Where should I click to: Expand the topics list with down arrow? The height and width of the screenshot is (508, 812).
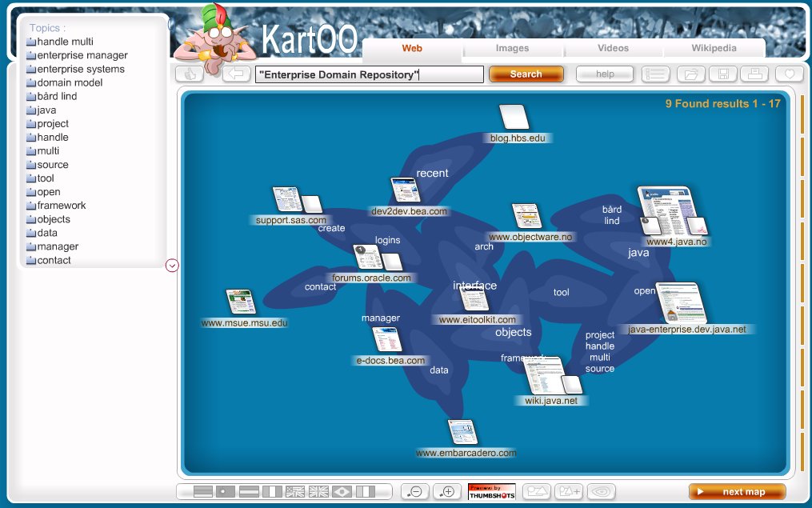tap(172, 266)
